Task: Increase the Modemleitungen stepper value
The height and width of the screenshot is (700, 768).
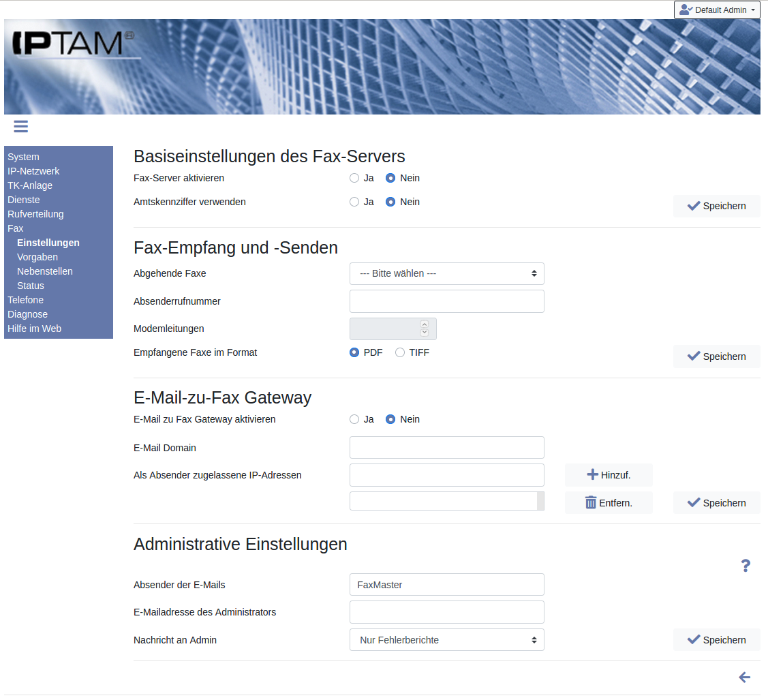Action: pyautogui.click(x=425, y=324)
